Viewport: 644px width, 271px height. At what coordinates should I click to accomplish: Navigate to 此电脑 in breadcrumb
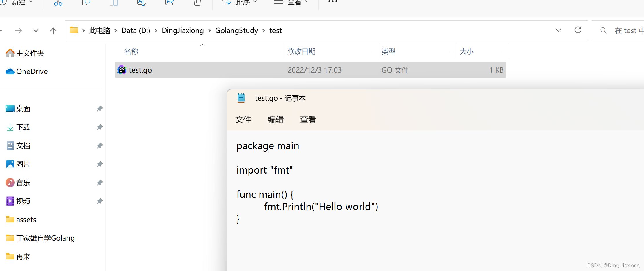[x=100, y=30]
